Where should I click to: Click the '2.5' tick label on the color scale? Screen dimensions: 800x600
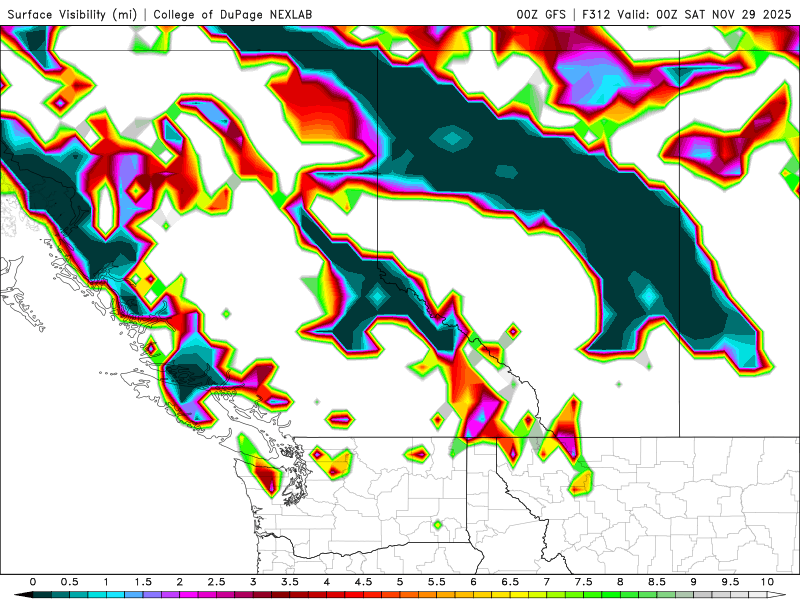click(x=216, y=582)
